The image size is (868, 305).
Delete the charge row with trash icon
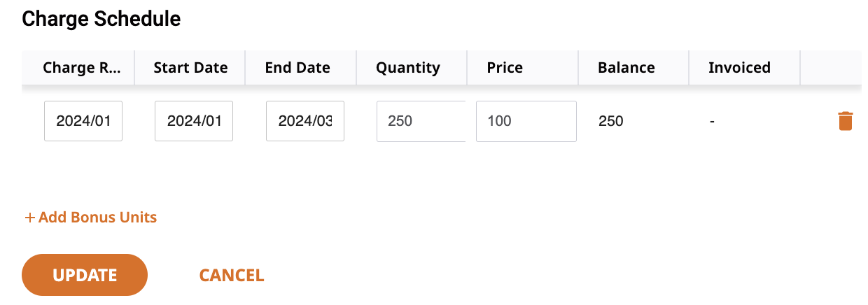pyautogui.click(x=845, y=121)
